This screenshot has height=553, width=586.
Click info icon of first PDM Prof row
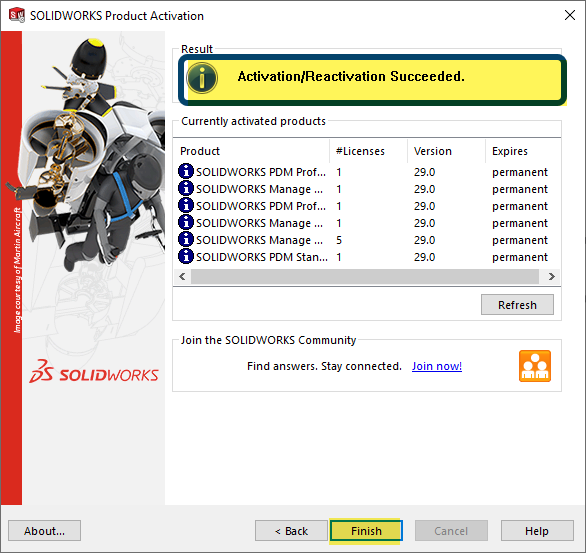pos(186,171)
